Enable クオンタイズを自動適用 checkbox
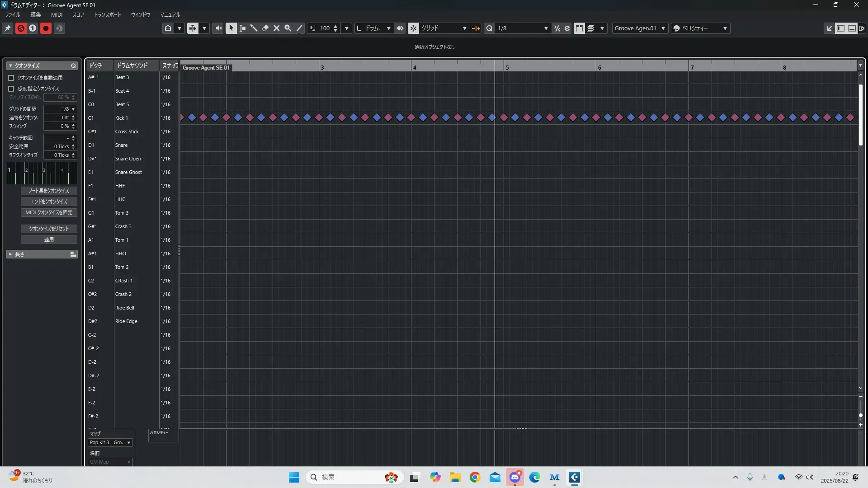This screenshot has height=488, width=868. pos(11,78)
